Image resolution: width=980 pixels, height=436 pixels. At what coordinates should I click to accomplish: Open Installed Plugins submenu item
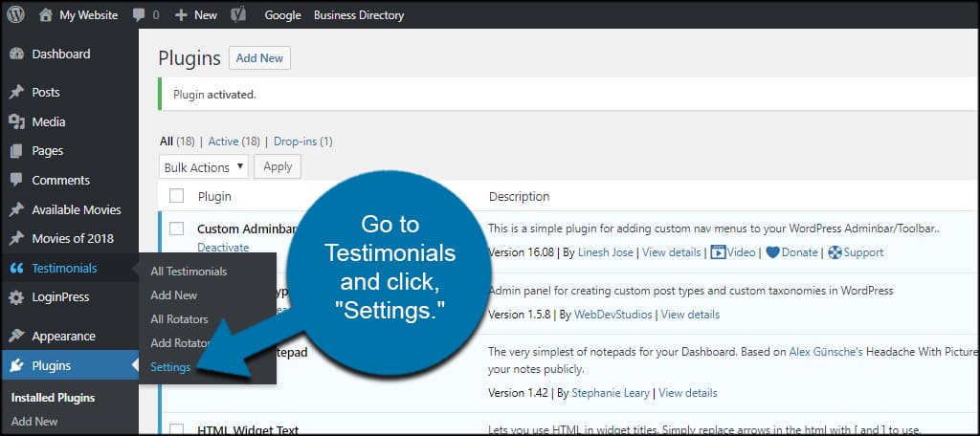click(x=54, y=398)
